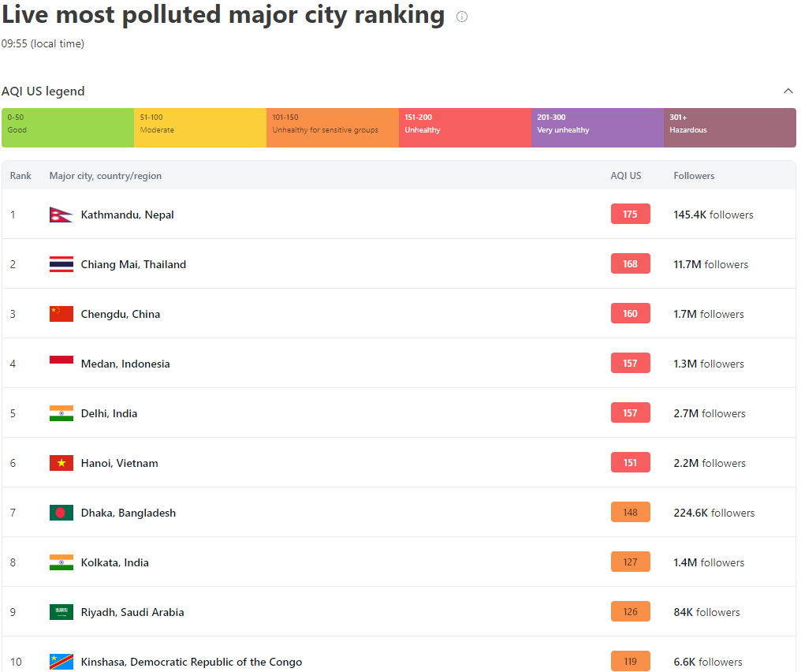Click the 175 AQI badge for Kathmandu

[630, 215]
